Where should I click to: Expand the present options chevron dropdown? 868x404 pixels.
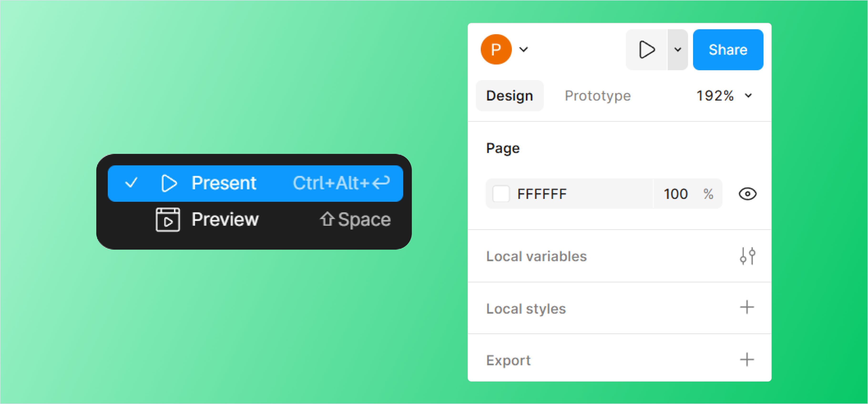(678, 50)
